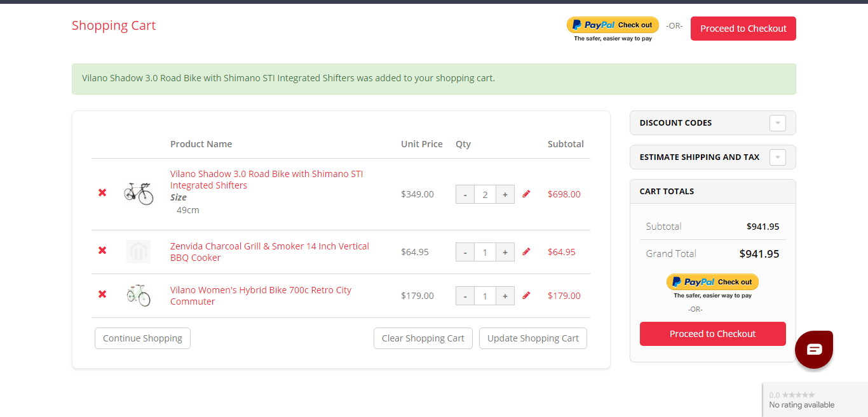The width and height of the screenshot is (868, 417).
Task: Proceed to Checkout from the page header
Action: (743, 29)
